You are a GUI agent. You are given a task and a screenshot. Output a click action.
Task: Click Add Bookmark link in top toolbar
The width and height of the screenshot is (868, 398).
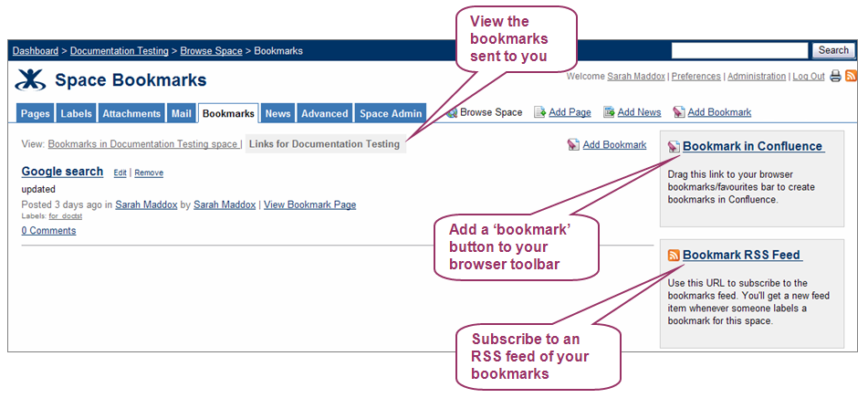(719, 112)
